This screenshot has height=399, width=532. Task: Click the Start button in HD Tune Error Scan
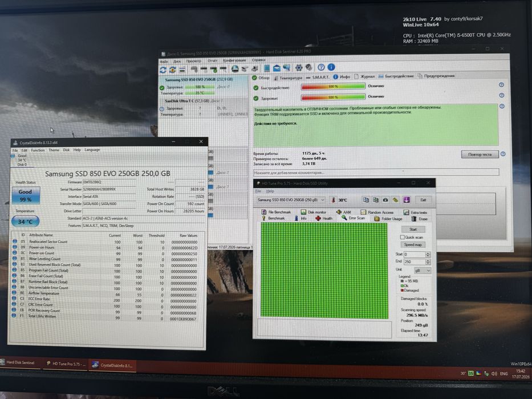pyautogui.click(x=413, y=229)
